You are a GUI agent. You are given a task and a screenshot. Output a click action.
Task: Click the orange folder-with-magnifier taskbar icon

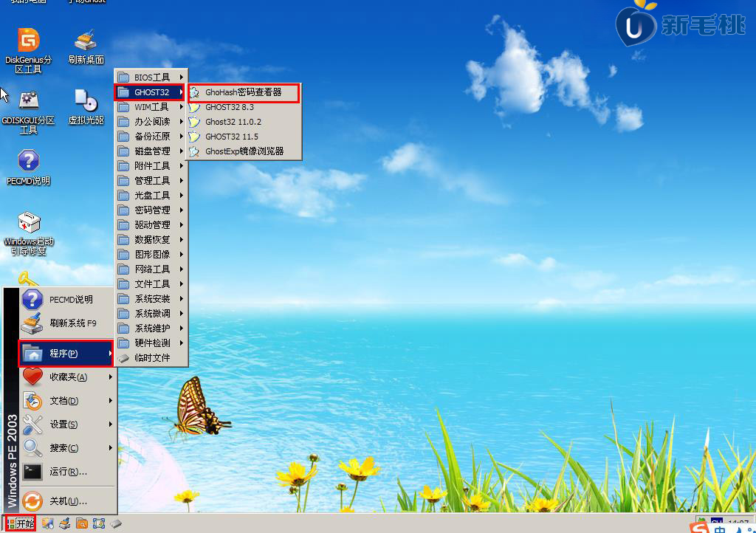82,523
